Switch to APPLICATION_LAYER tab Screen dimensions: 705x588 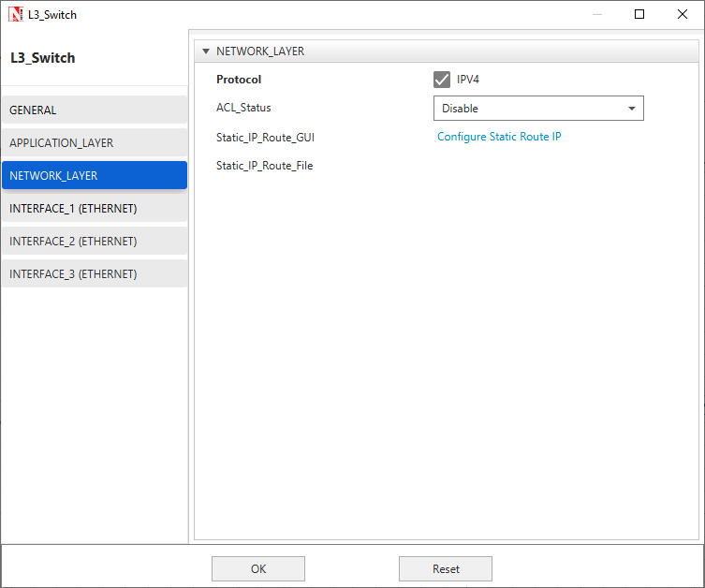95,142
